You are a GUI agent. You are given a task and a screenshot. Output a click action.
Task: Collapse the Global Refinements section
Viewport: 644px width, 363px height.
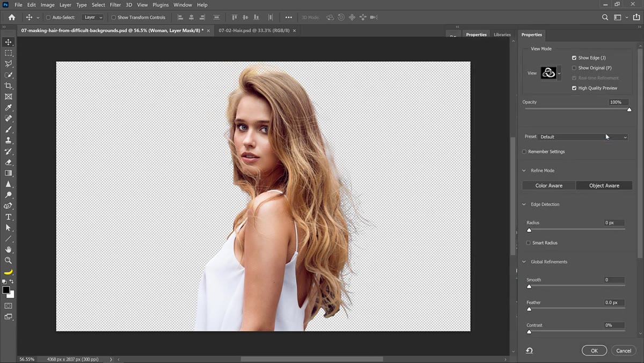[x=524, y=262]
